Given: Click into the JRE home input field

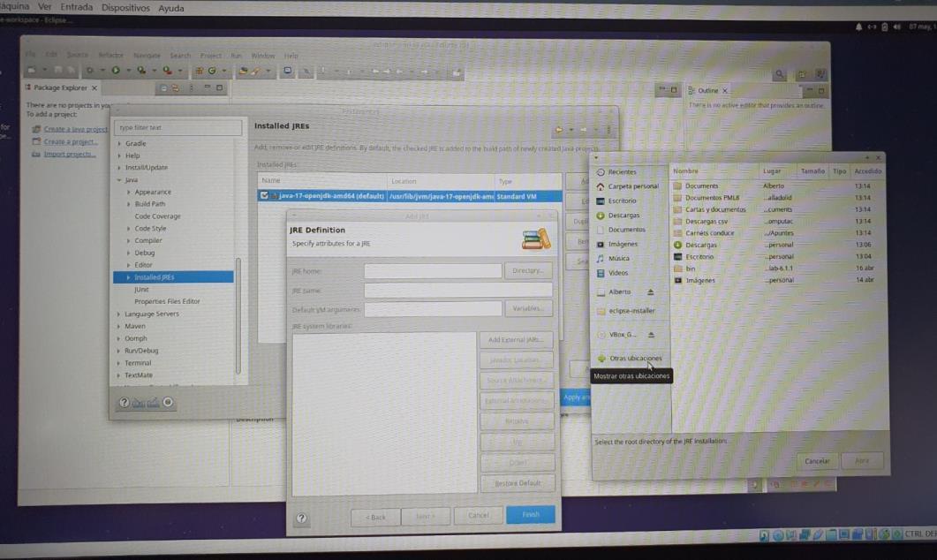Looking at the screenshot, I should click(433, 271).
